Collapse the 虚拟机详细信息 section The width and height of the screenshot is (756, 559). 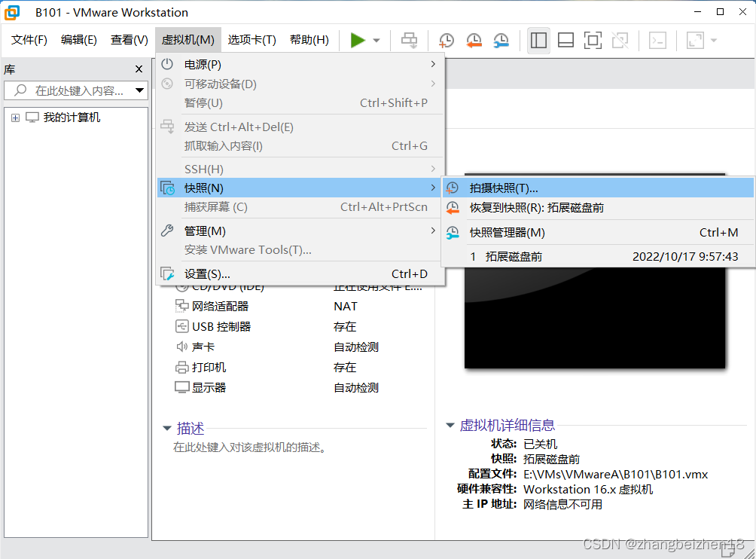click(x=450, y=425)
